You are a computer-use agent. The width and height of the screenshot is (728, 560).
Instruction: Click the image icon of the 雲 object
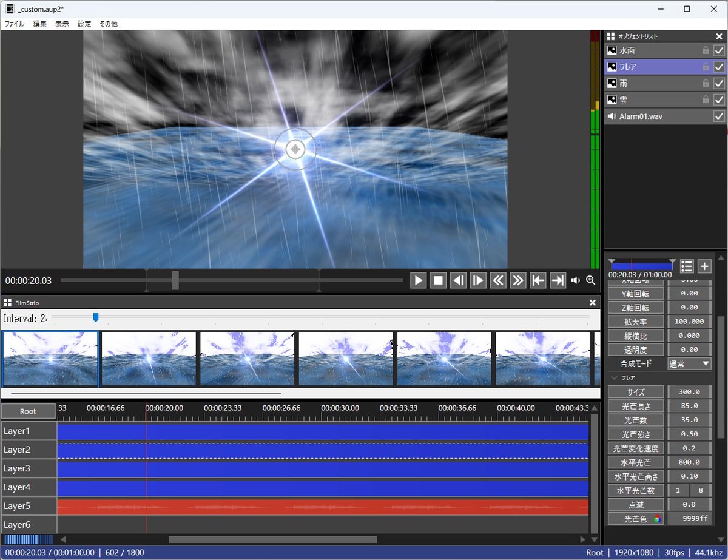612,100
